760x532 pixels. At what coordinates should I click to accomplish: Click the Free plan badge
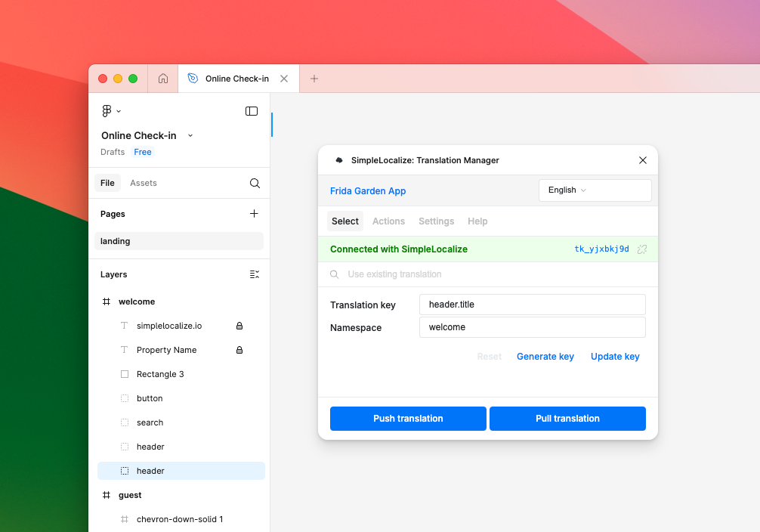143,152
